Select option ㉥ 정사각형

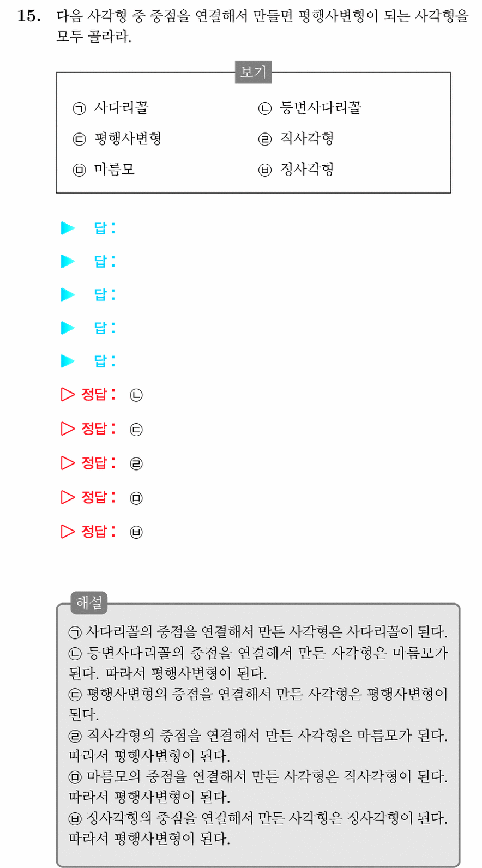[296, 170]
